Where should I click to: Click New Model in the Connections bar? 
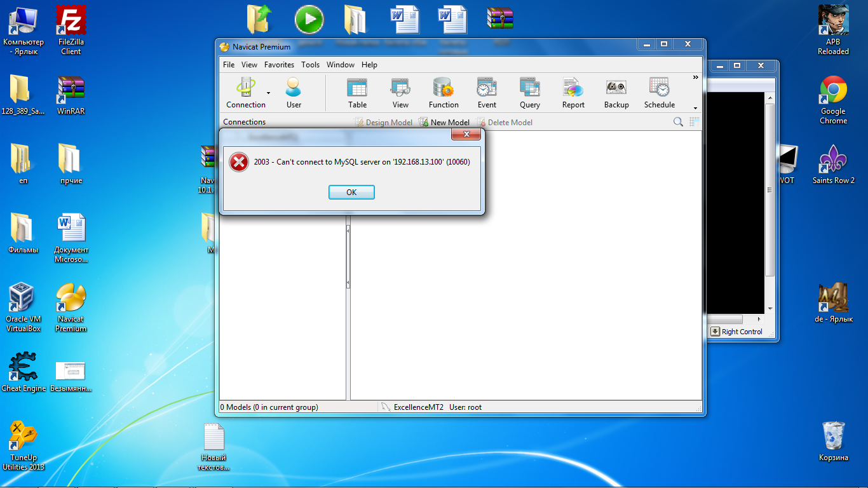[x=444, y=123]
